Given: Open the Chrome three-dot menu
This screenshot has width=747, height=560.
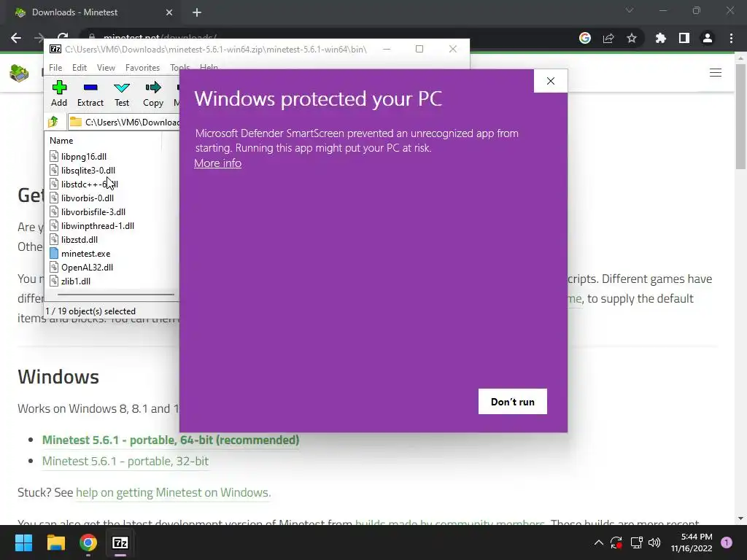Looking at the screenshot, I should tap(731, 38).
